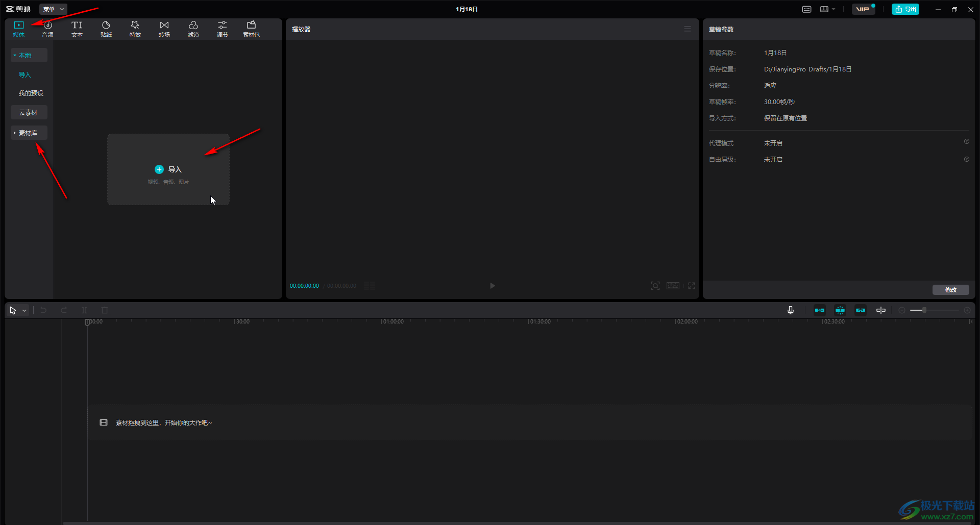The height and width of the screenshot is (525, 980).
Task: Open the 媒体 media tab
Action: coord(19,29)
